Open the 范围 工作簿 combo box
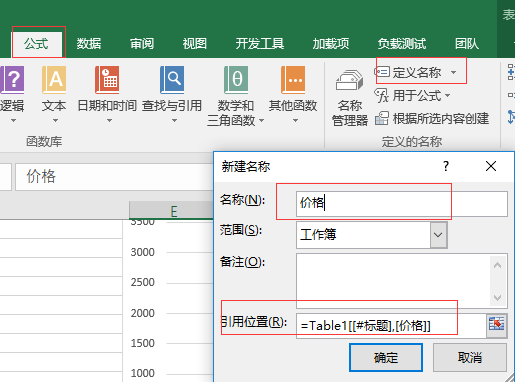The image size is (515, 382). tap(371, 235)
